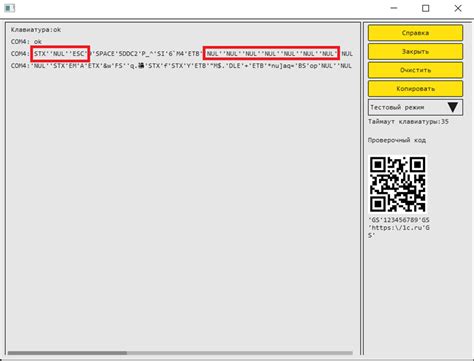
Task: Click the empty horizontal scrollbar track area
Action: click(240, 353)
